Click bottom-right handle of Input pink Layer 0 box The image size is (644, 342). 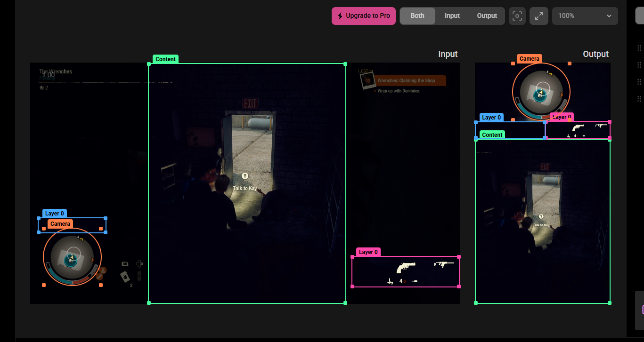point(459,286)
